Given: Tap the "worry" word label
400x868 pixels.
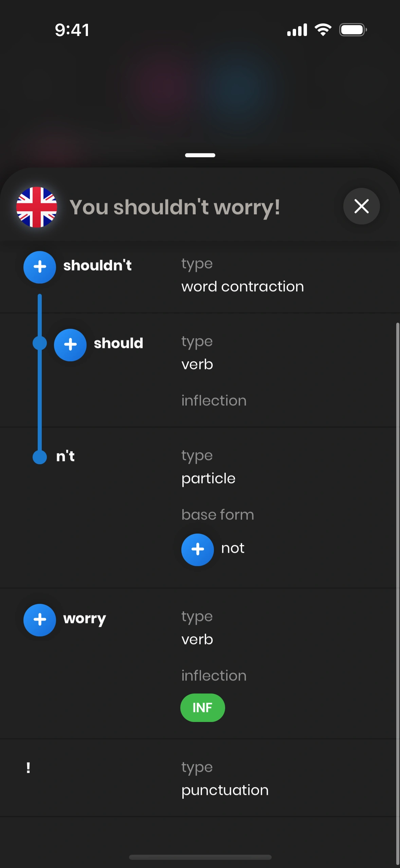Looking at the screenshot, I should [x=85, y=619].
